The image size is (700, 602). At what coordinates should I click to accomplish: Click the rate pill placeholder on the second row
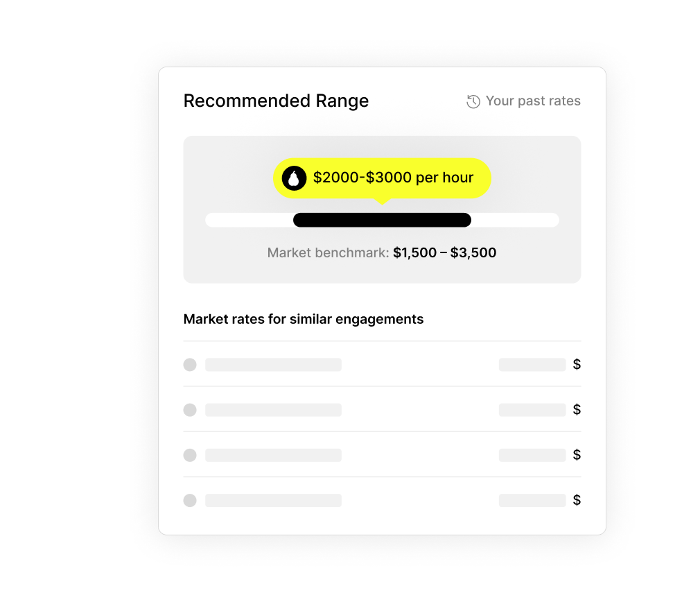pos(532,410)
